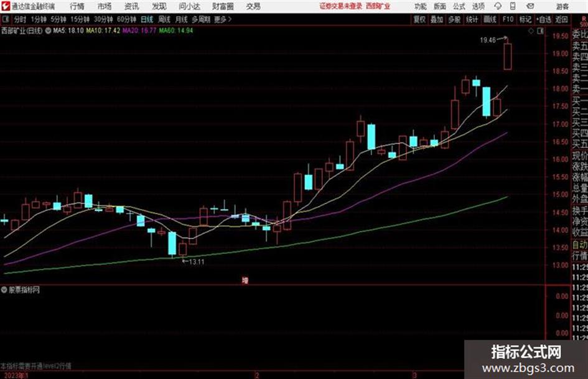Click the 统计 statistics button
This screenshot has width=588, height=379.
pyautogui.click(x=472, y=19)
